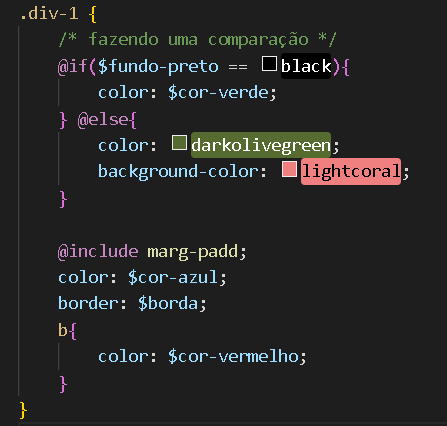Viewport: 447px width, 426px height.
Task: Click the black color swatch
Action: [269, 64]
